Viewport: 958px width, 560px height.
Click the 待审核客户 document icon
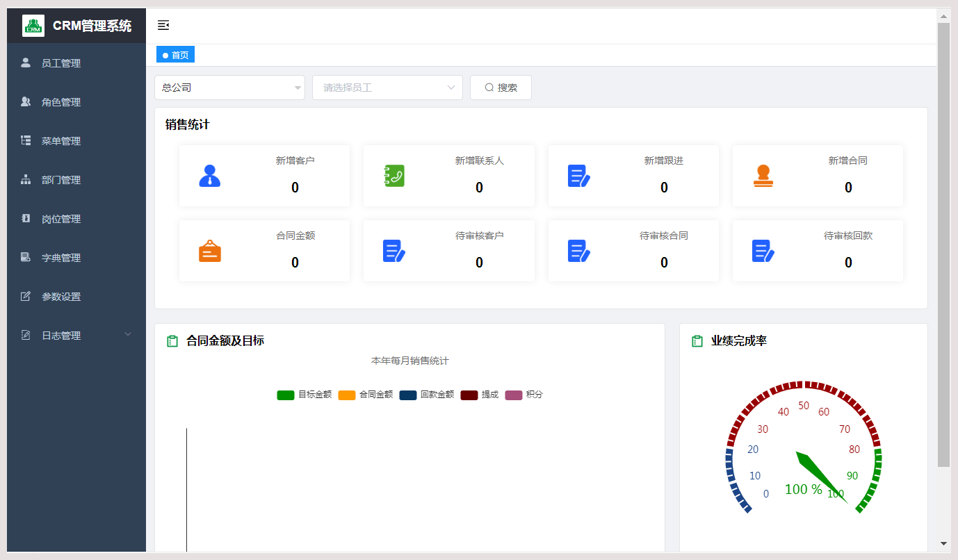[x=394, y=251]
